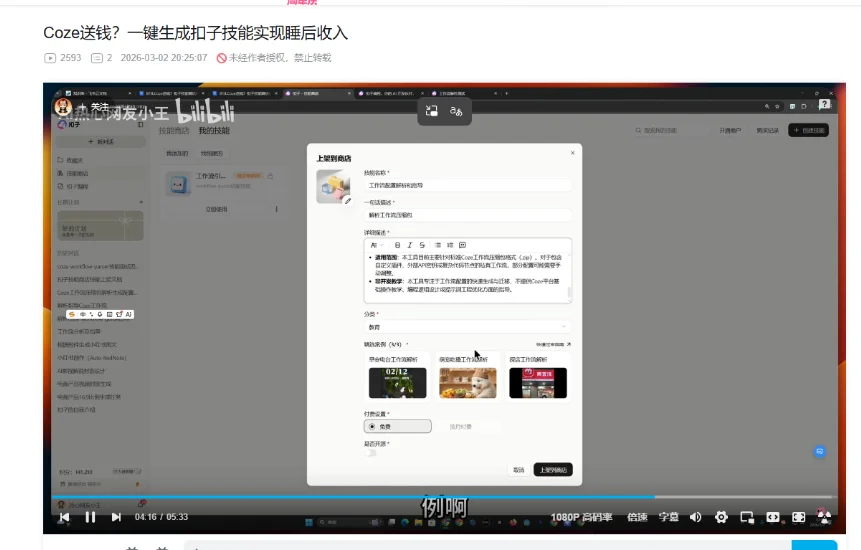Select the middle example card with the dog image
The height and width of the screenshot is (550, 861).
[x=467, y=377]
